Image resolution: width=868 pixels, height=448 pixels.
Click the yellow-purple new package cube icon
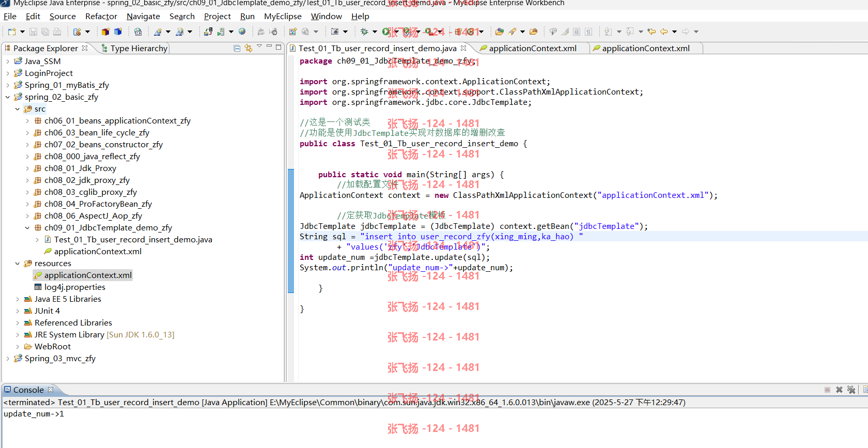tap(105, 32)
